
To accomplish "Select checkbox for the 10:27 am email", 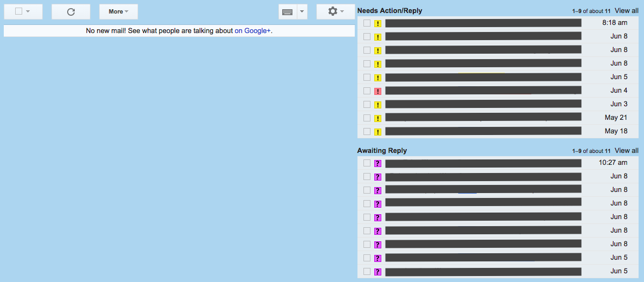I will pos(367,163).
